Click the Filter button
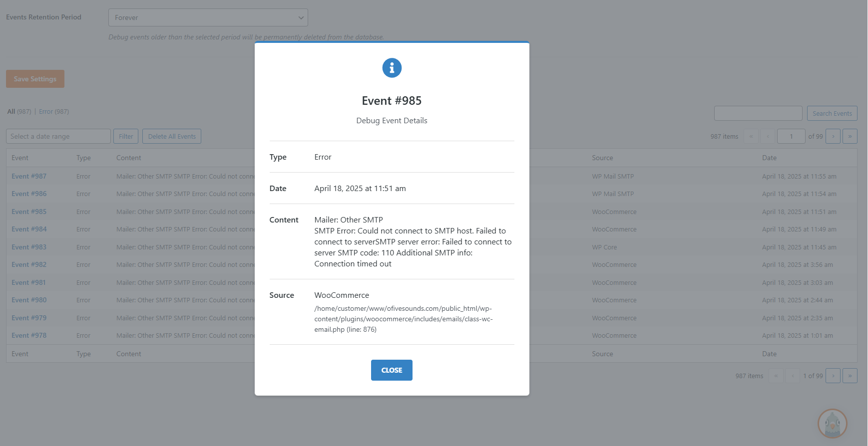868x446 pixels. coord(126,136)
